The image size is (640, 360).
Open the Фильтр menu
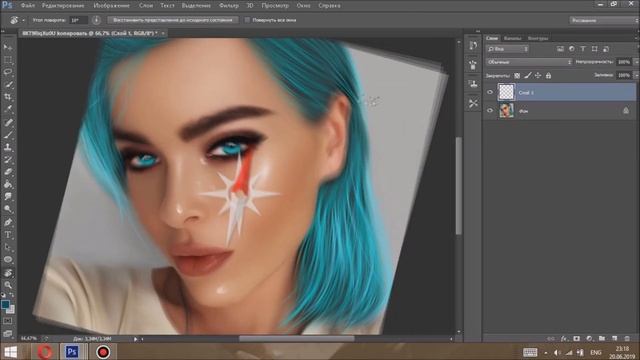(229, 6)
